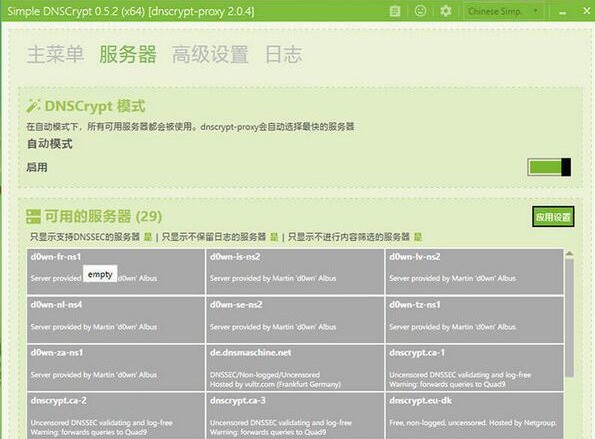
Task: Click the scrollbar up arrow
Action: 569,253
